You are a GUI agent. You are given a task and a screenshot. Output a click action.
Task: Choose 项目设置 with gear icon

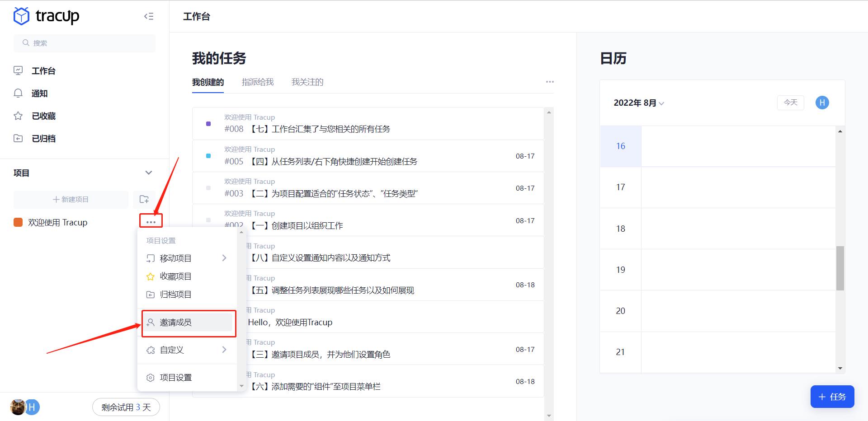pyautogui.click(x=175, y=377)
